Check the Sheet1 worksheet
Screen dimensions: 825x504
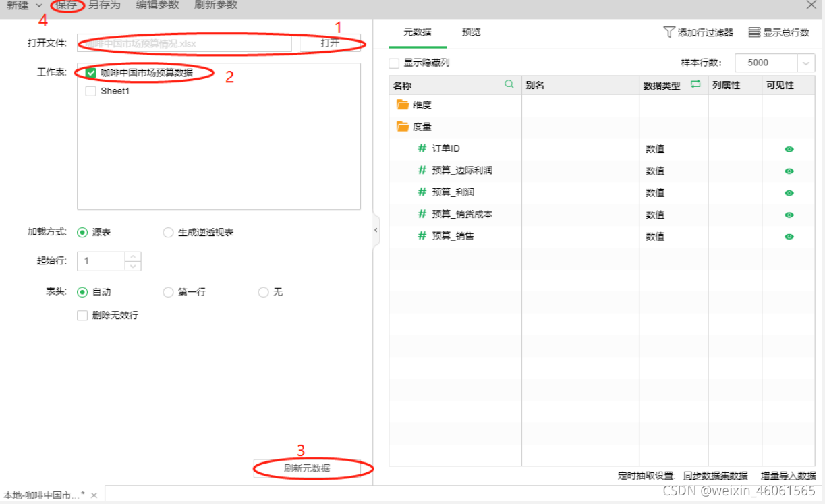coord(91,91)
